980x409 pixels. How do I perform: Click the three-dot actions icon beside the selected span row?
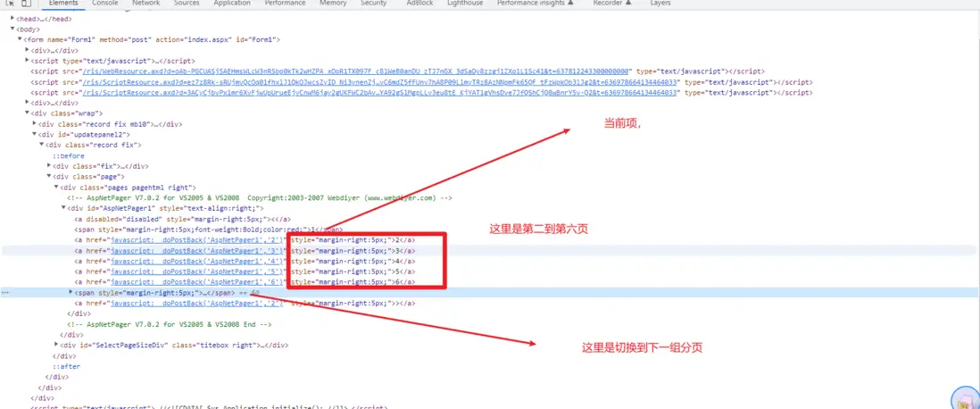tap(5, 293)
